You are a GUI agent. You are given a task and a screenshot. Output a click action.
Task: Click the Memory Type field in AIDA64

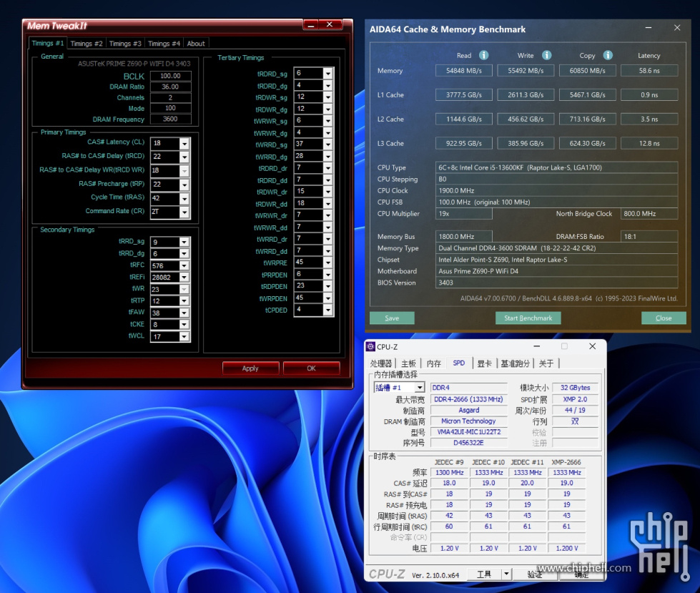pos(557,248)
